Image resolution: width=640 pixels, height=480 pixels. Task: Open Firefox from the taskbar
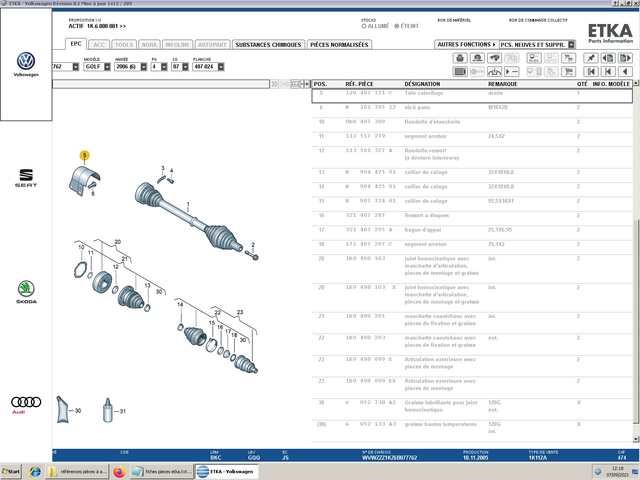(x=119, y=471)
